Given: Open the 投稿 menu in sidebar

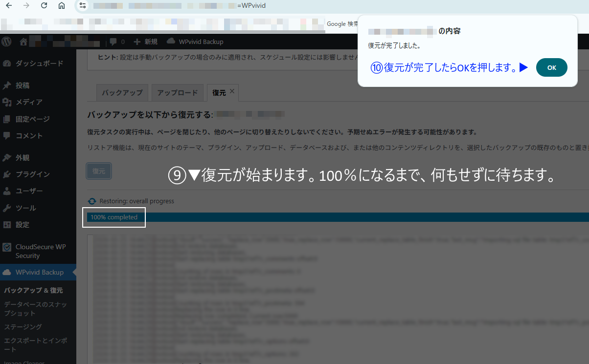Looking at the screenshot, I should (23, 86).
